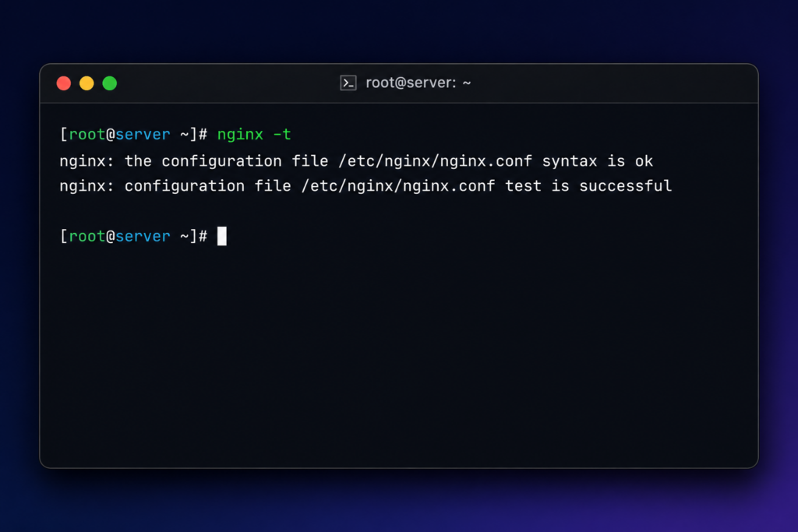
Task: Click second /etc/nginx/nginx.conf path
Action: pos(398,186)
